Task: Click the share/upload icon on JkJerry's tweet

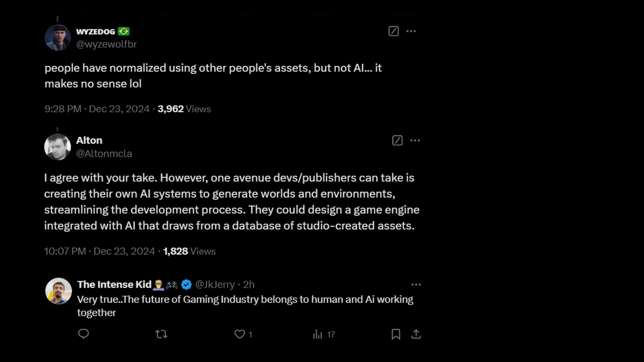Action: pyautogui.click(x=416, y=334)
